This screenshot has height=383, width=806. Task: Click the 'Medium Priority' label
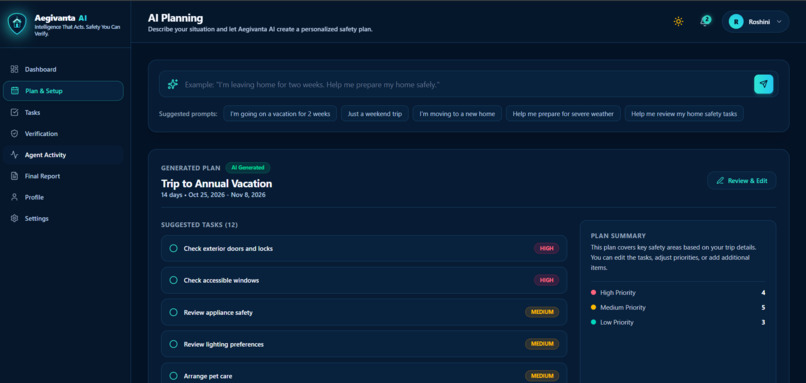point(622,307)
